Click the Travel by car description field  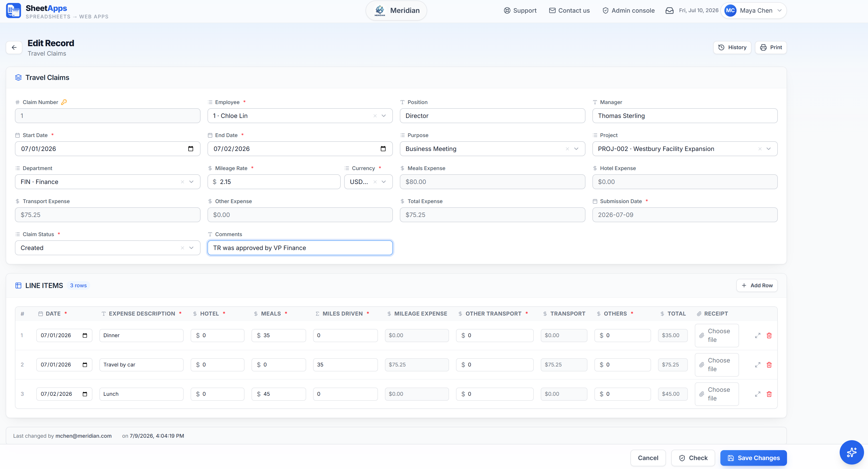coord(141,365)
